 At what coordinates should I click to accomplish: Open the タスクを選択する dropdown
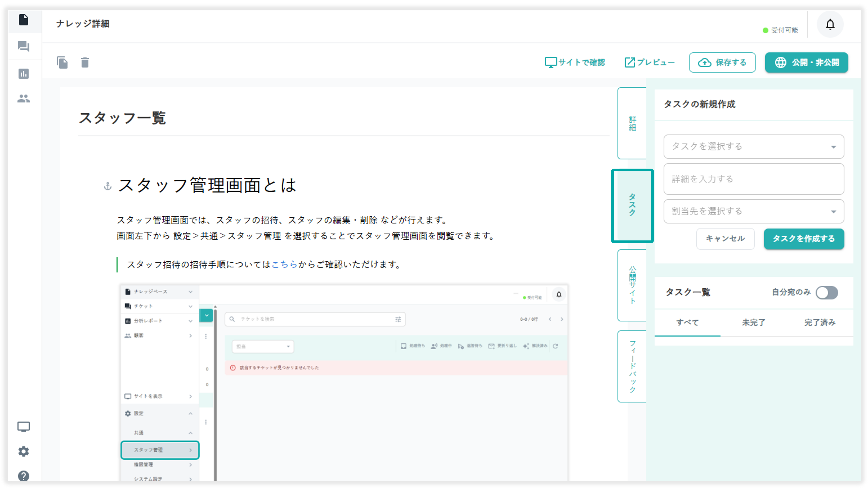click(x=753, y=146)
